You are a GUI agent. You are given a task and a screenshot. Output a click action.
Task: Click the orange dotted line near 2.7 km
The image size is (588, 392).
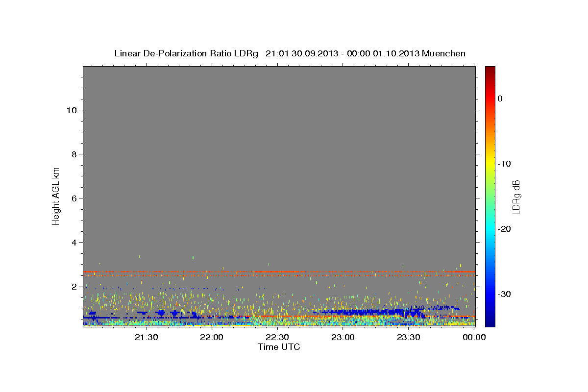click(279, 271)
